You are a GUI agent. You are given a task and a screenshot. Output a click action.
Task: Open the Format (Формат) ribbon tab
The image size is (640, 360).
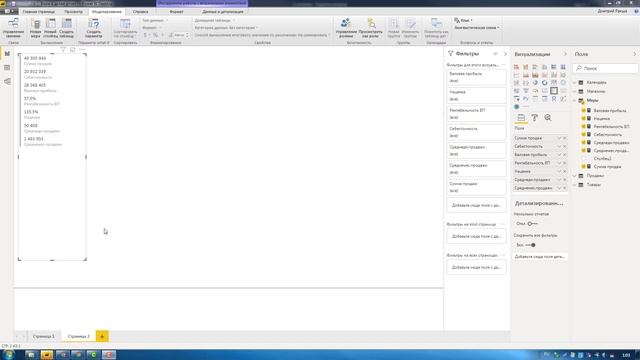coord(176,12)
